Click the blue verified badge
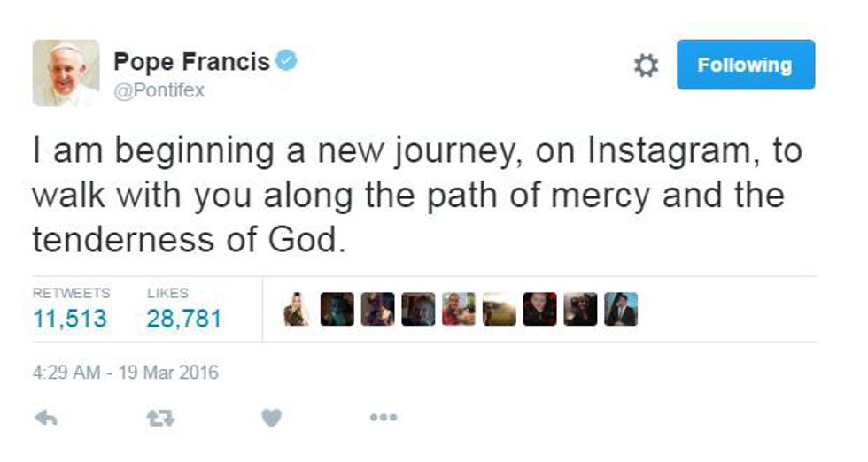This screenshot has width=868, height=462. [x=287, y=62]
